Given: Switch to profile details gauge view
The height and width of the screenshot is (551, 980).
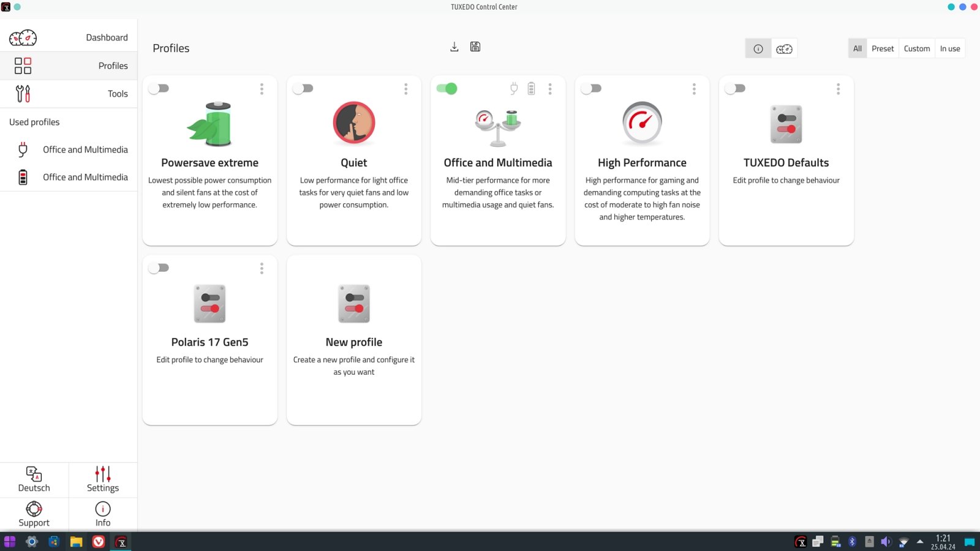Looking at the screenshot, I should tap(784, 49).
